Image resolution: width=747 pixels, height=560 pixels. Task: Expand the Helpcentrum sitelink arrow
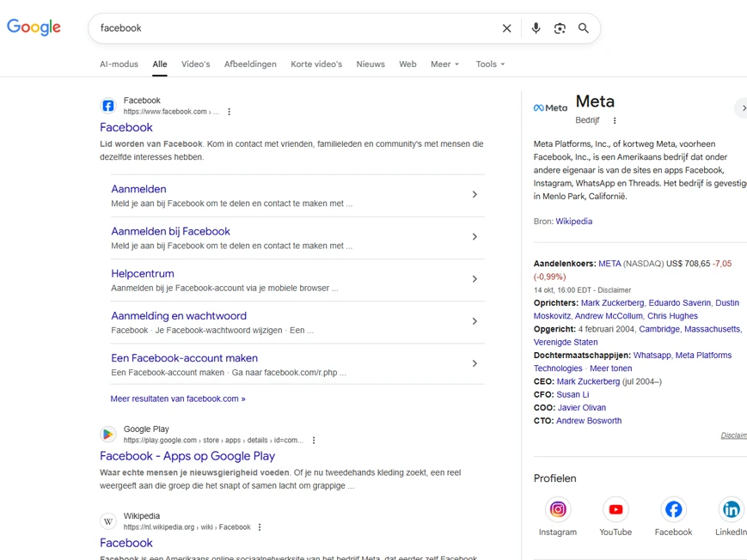tap(475, 279)
